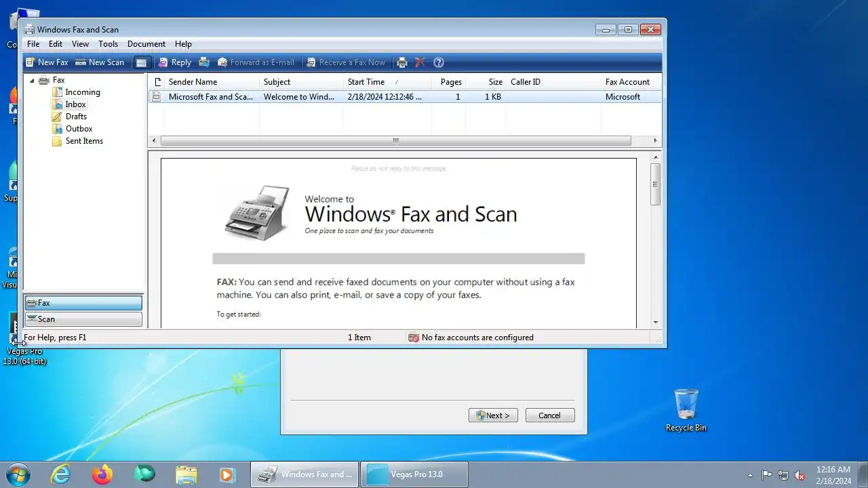This screenshot has width=868, height=488.
Task: Open Windows Explorer from taskbar
Action: click(x=186, y=474)
